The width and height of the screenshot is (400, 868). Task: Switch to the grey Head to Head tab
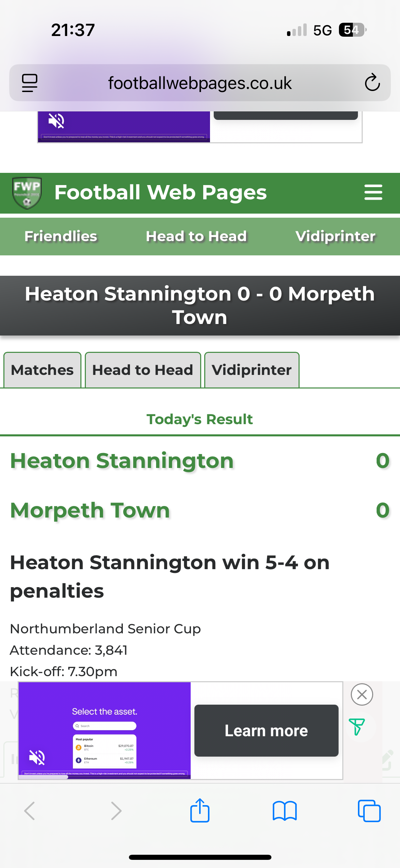point(143,370)
